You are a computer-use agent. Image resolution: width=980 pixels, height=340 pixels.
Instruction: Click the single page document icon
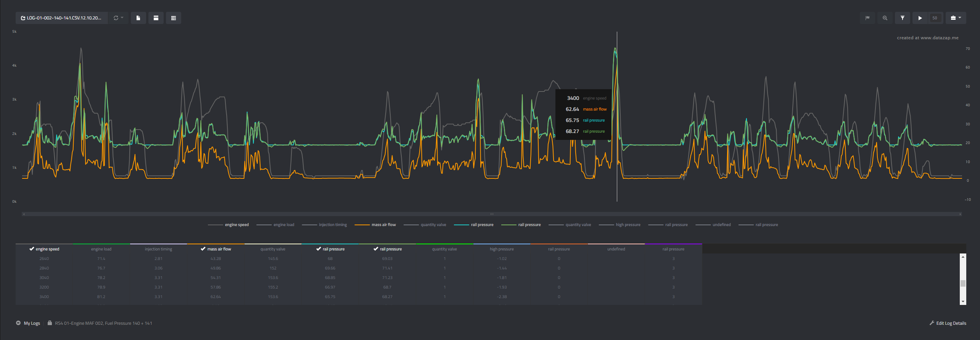point(138,18)
